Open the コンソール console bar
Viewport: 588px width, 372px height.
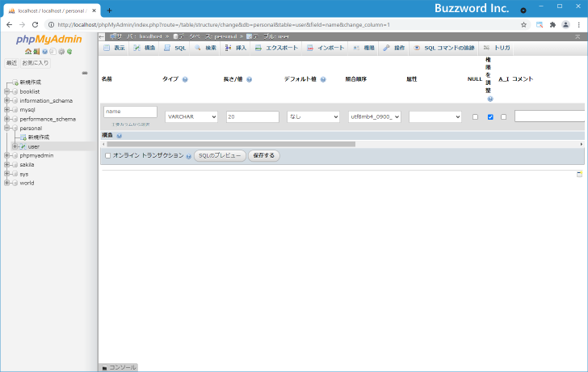tap(119, 367)
